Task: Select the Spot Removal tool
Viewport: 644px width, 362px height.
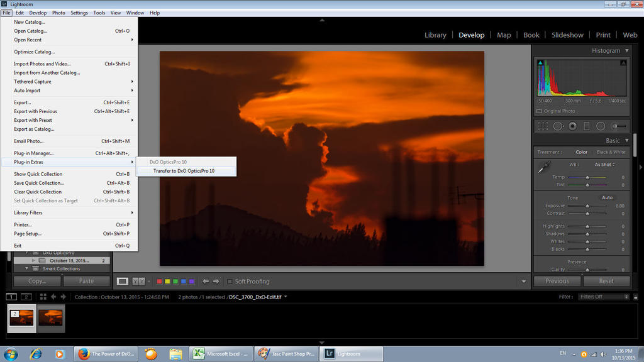Action: click(x=558, y=126)
